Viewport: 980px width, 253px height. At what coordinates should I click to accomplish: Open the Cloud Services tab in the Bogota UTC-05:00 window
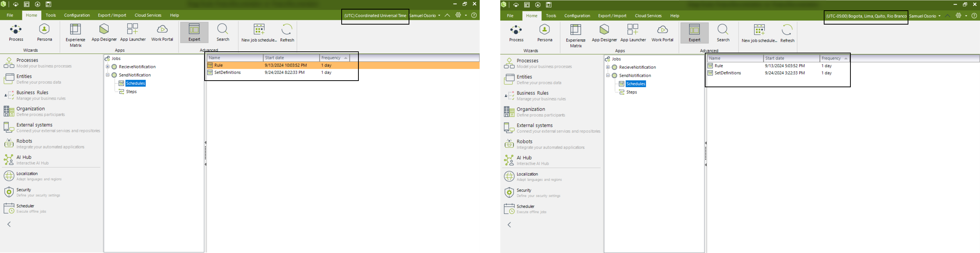tap(648, 16)
